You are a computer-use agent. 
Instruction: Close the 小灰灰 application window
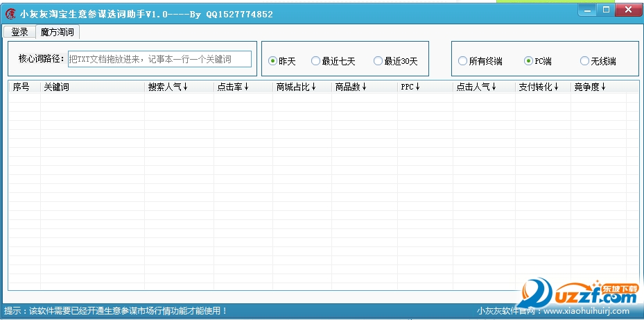tap(628, 10)
